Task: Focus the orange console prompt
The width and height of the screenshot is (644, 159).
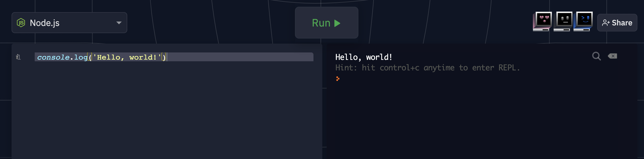Action: coord(338,79)
